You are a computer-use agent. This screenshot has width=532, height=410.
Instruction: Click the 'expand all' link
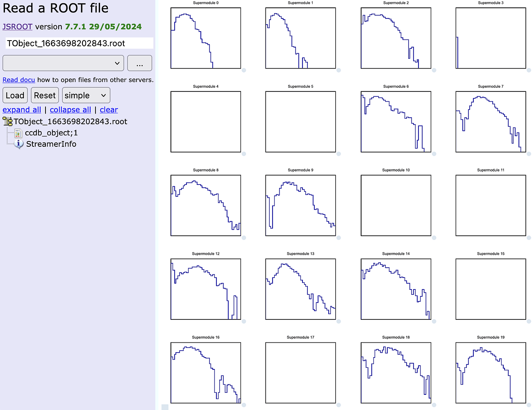(x=22, y=110)
